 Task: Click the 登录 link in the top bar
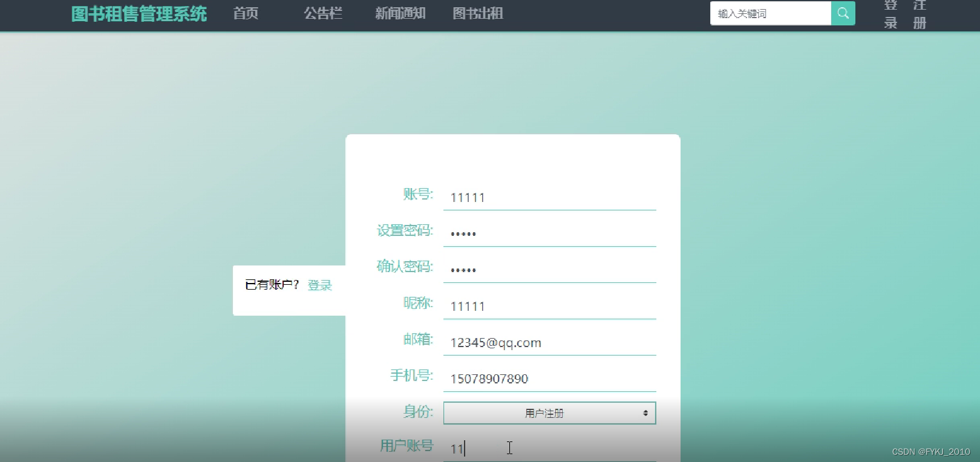tap(890, 14)
